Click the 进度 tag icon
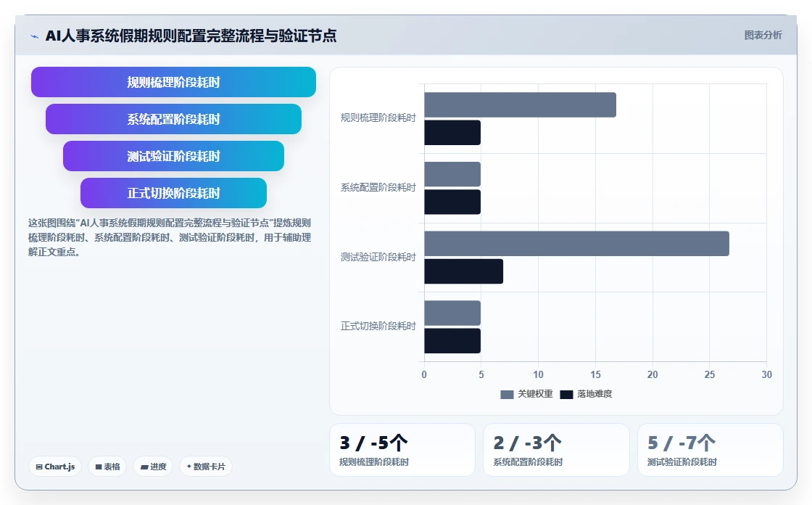812x505 pixels. [x=144, y=467]
